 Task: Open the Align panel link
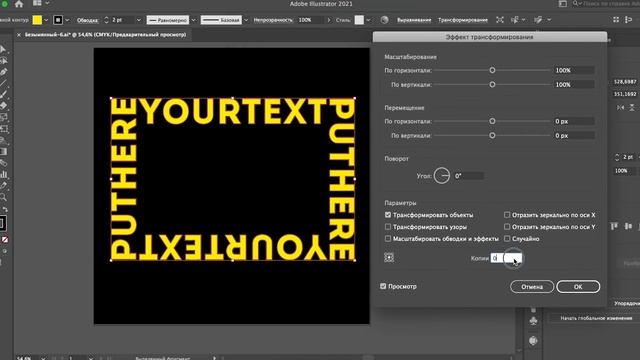pyautogui.click(x=414, y=20)
